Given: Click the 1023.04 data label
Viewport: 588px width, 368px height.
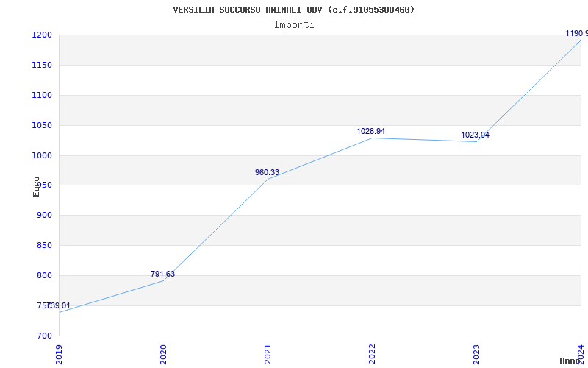Looking at the screenshot, I should tap(475, 135).
